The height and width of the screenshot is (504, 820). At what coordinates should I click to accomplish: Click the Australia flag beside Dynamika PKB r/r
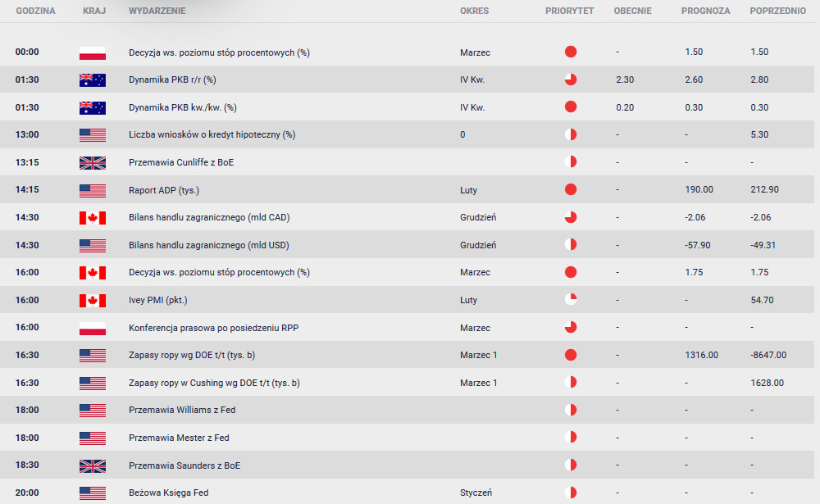93,80
